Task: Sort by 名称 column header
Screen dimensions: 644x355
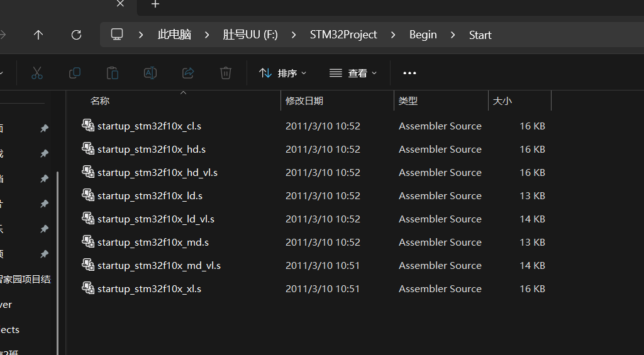Action: 100,101
